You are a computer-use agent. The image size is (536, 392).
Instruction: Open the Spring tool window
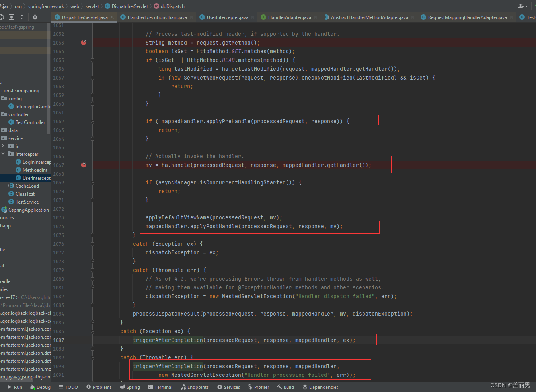[x=130, y=387]
